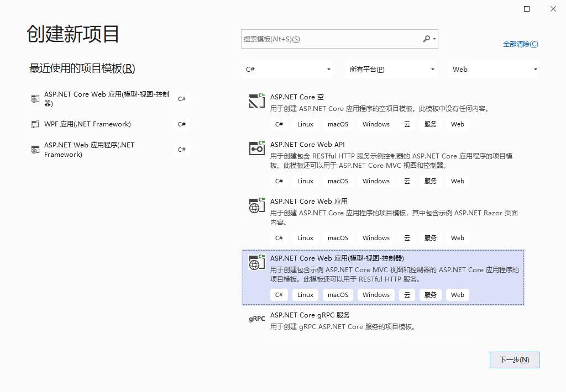
Task: Click the gRPC template icon
Action: coord(256,319)
